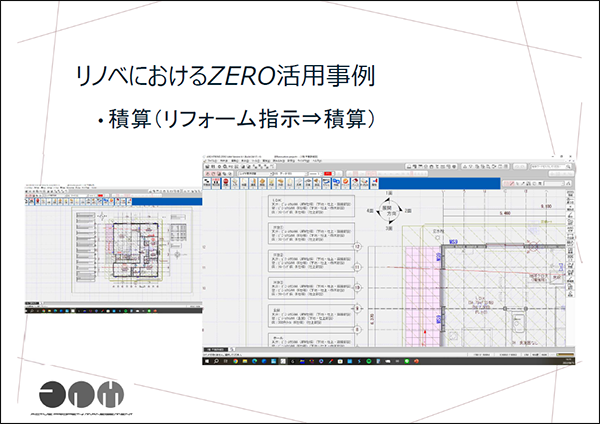Click the circled number 11 marker
Screen dimensions: 600x424
pyautogui.click(x=357, y=267)
